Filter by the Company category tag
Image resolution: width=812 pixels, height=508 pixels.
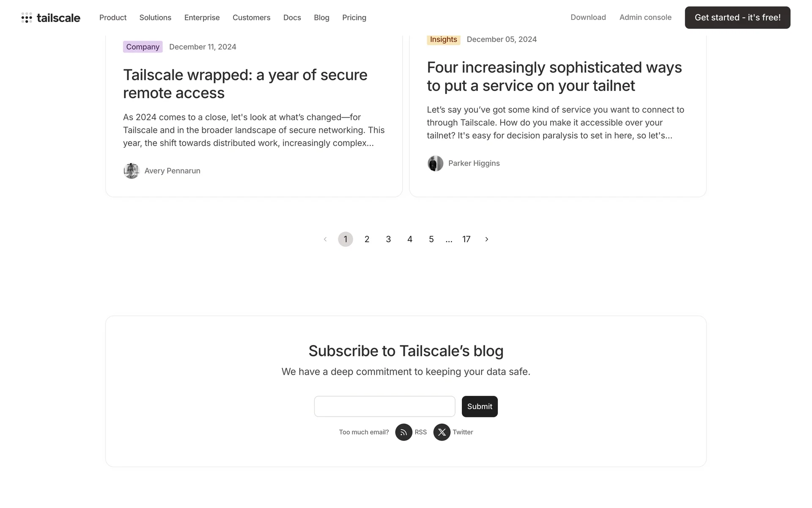(143, 47)
